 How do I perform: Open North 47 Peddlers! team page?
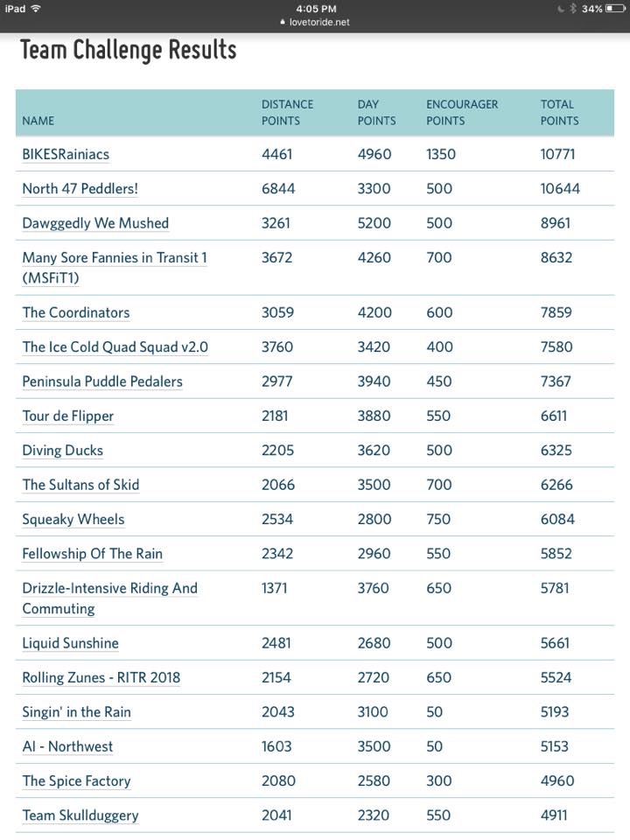[x=80, y=188]
